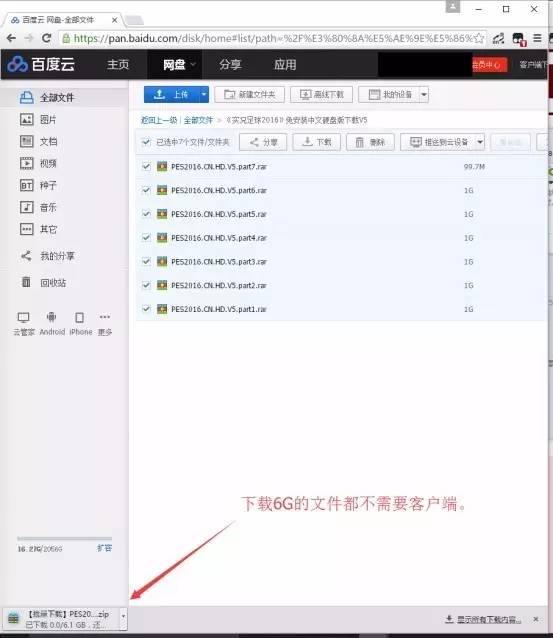Expand the 网盘 nav dropdown

click(193, 64)
